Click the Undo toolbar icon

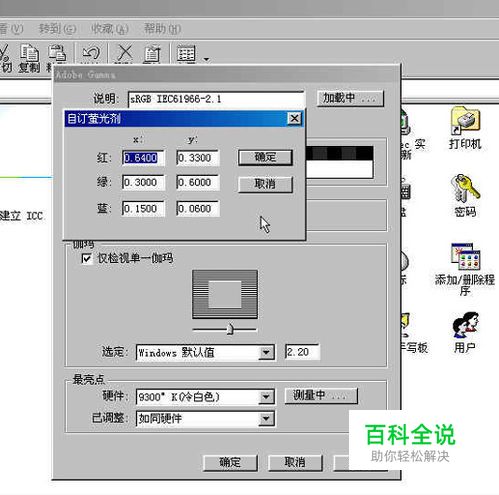pos(91,53)
